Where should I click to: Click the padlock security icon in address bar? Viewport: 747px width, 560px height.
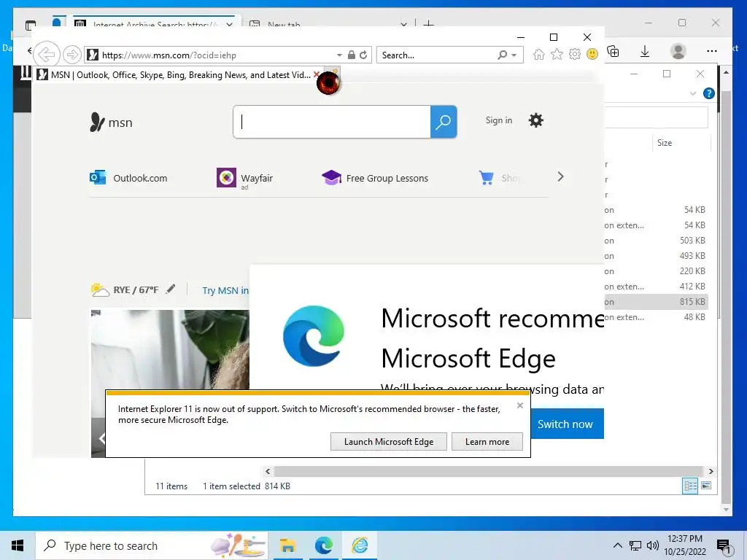coord(351,55)
